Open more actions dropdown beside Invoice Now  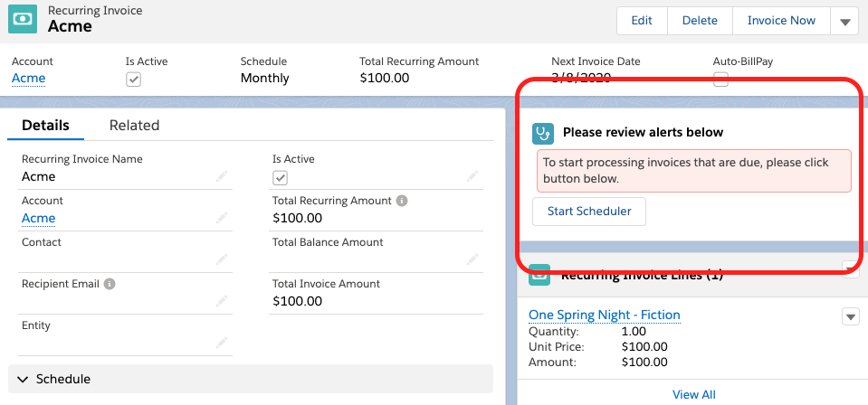pyautogui.click(x=844, y=22)
